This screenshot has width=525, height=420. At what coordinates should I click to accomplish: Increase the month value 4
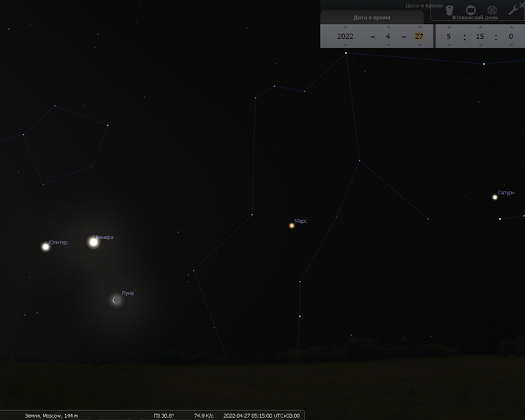pos(388,27)
